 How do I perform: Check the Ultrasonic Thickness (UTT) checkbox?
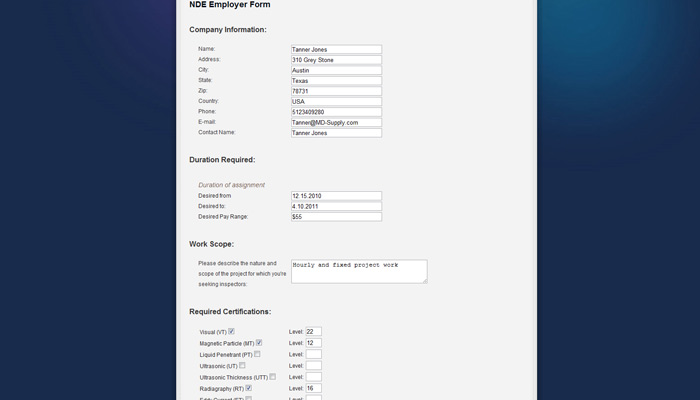[272, 377]
